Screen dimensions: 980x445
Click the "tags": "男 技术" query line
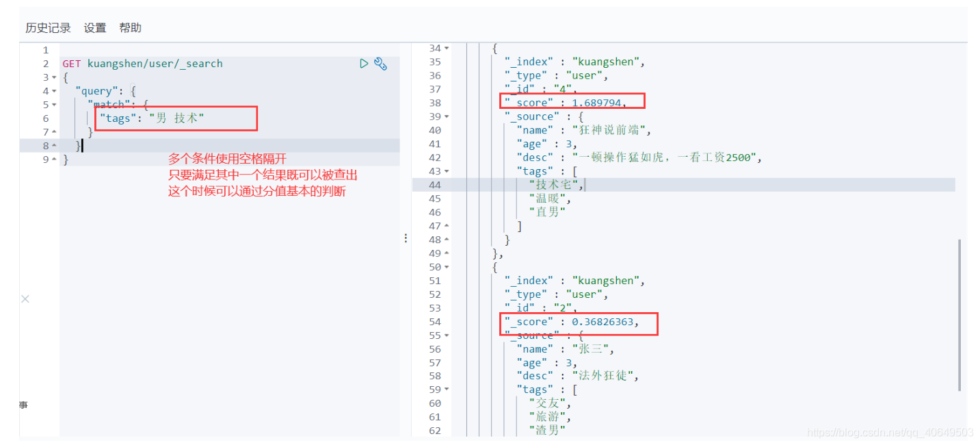(x=152, y=118)
